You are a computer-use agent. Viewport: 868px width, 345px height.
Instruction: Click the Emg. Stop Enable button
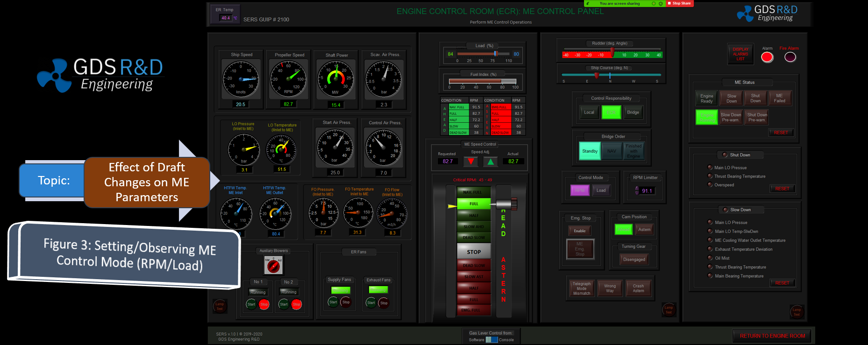coord(580,231)
